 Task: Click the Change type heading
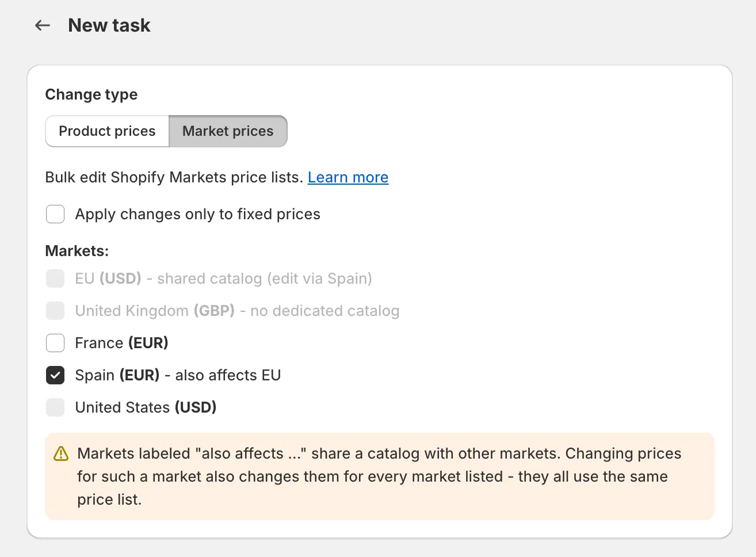point(91,94)
